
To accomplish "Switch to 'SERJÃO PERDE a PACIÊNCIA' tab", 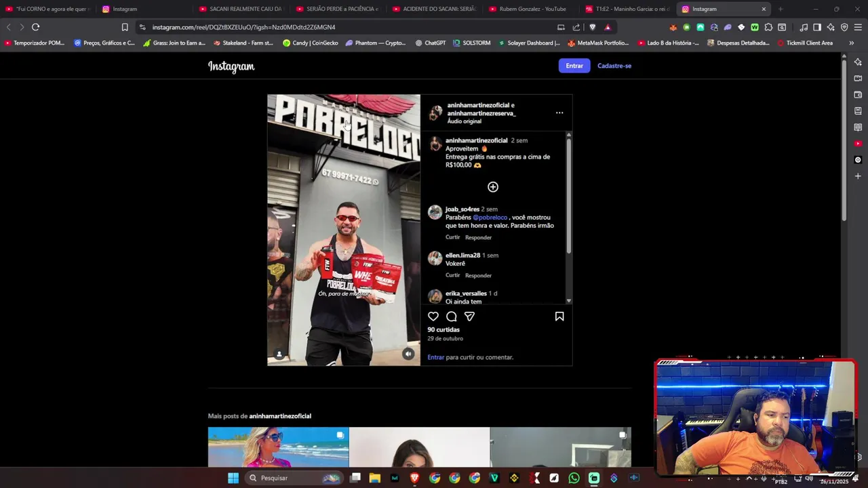I will click(338, 9).
